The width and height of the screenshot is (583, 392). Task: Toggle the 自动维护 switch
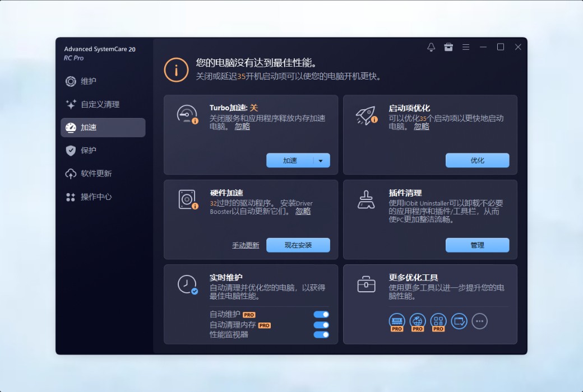point(321,314)
